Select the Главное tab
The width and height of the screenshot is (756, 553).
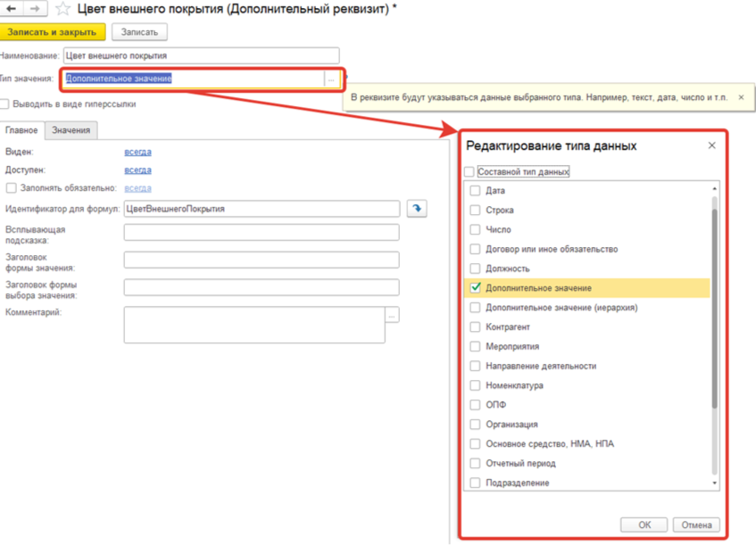pos(21,130)
